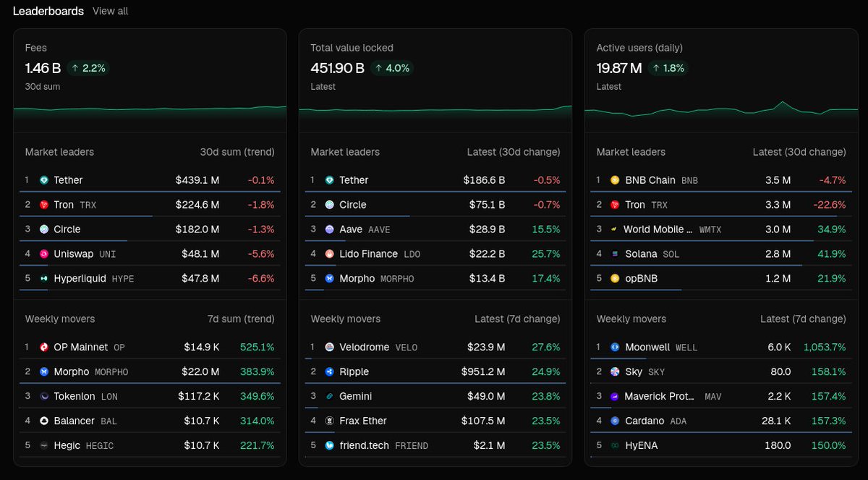
Task: Click the Hyperliquid logo icon
Action: click(44, 279)
